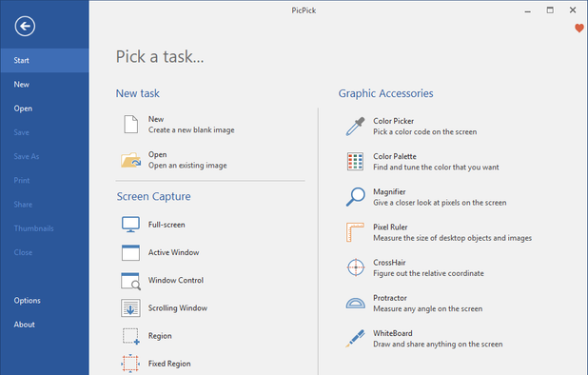
Task: Click the Scrolling Window capture icon
Action: [x=130, y=307]
